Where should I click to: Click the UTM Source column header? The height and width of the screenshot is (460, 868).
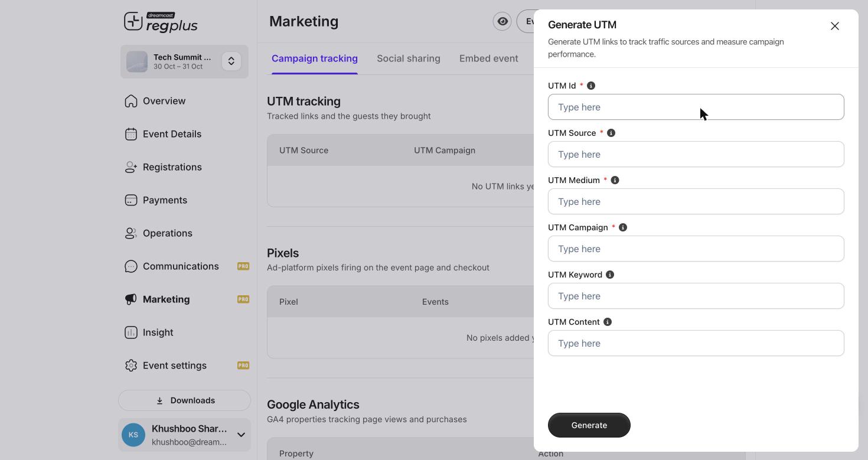(x=304, y=150)
